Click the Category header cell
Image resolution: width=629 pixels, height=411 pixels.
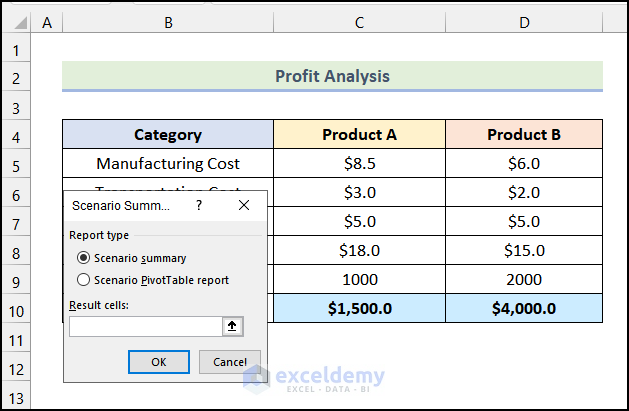pos(168,135)
